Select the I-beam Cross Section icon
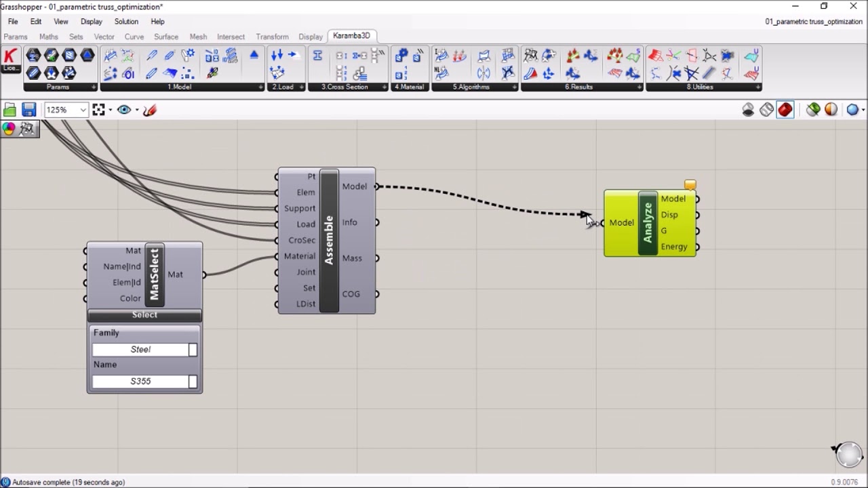Viewport: 868px width, 488px height. [x=317, y=56]
